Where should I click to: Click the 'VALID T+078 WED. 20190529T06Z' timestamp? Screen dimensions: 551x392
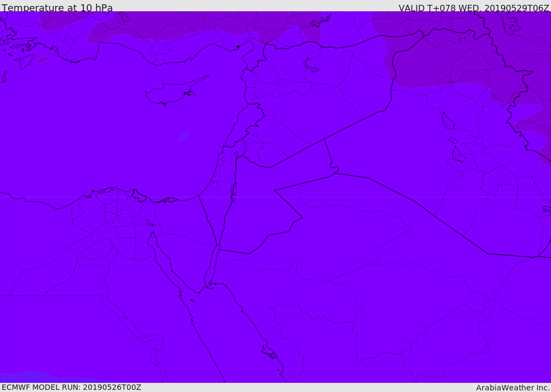point(474,8)
